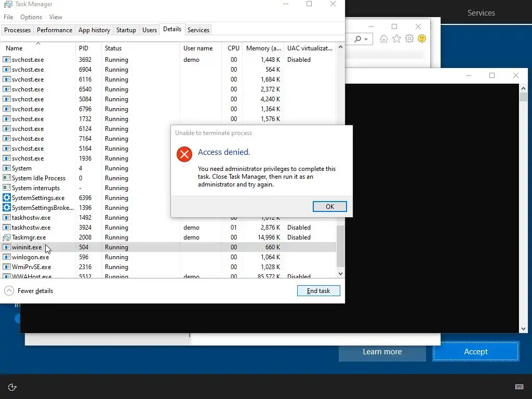
Task: Select the winlogon.exe process icon
Action: coord(6,257)
